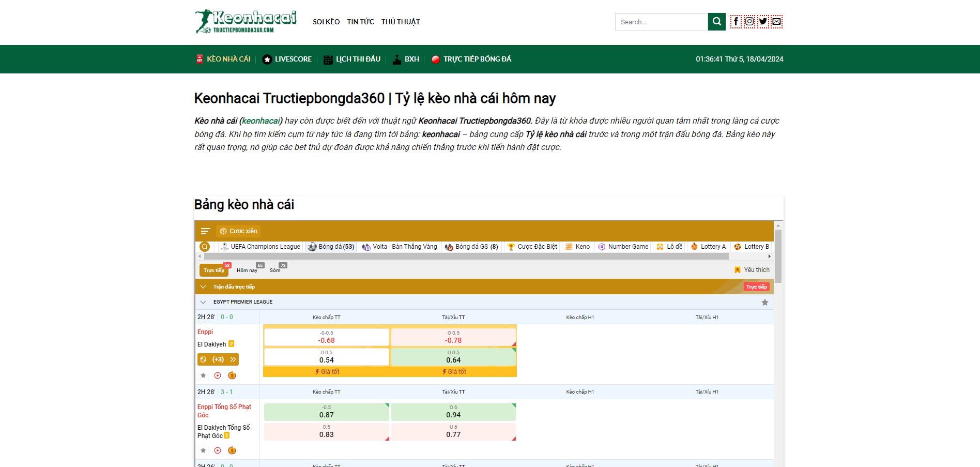Play live stream for Enppi match

[218, 375]
